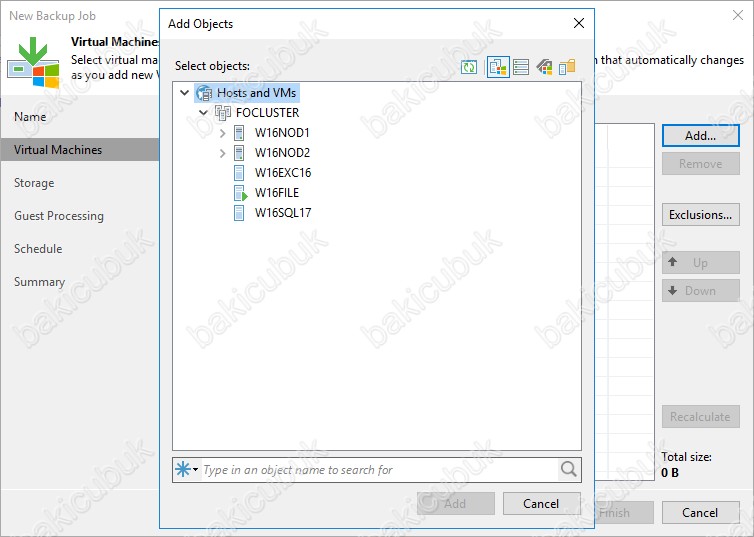754x537 pixels.
Task: Click the magnifier search icon
Action: click(568, 469)
